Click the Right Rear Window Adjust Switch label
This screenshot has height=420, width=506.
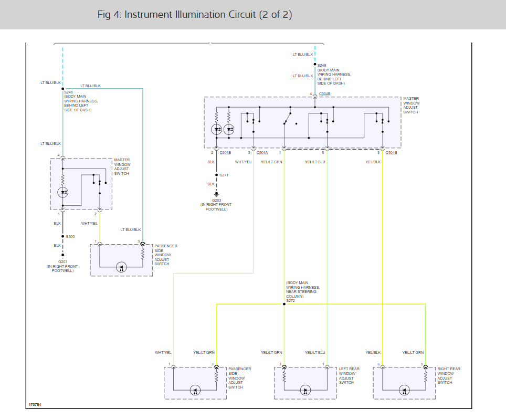[x=449, y=375]
